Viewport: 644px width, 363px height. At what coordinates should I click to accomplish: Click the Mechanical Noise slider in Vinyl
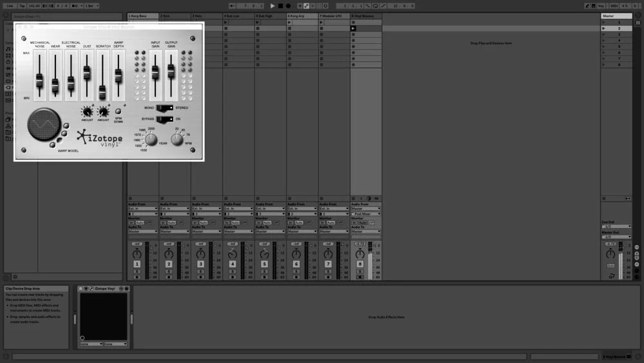[39, 75]
